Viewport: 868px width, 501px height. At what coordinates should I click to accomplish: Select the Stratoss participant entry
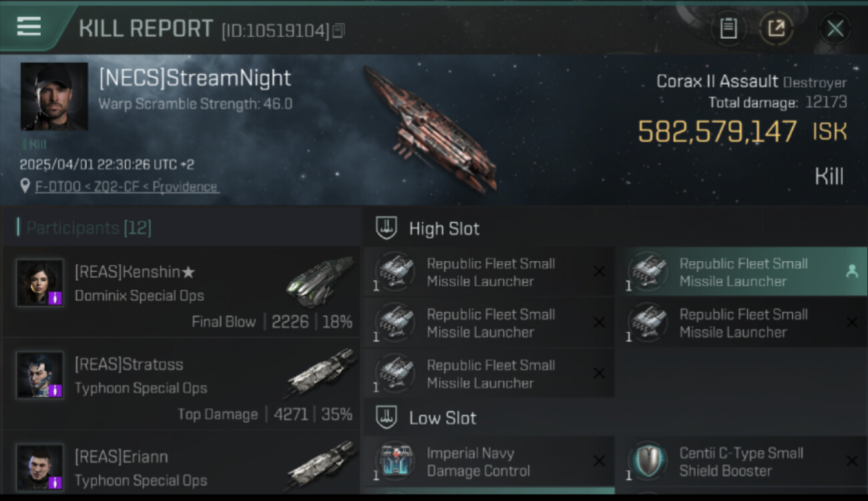pyautogui.click(x=180, y=384)
